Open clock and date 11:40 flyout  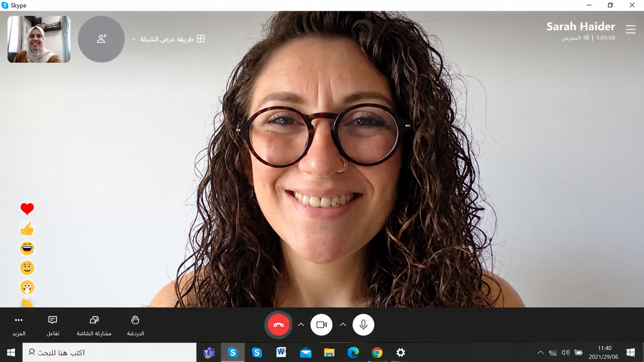click(604, 352)
